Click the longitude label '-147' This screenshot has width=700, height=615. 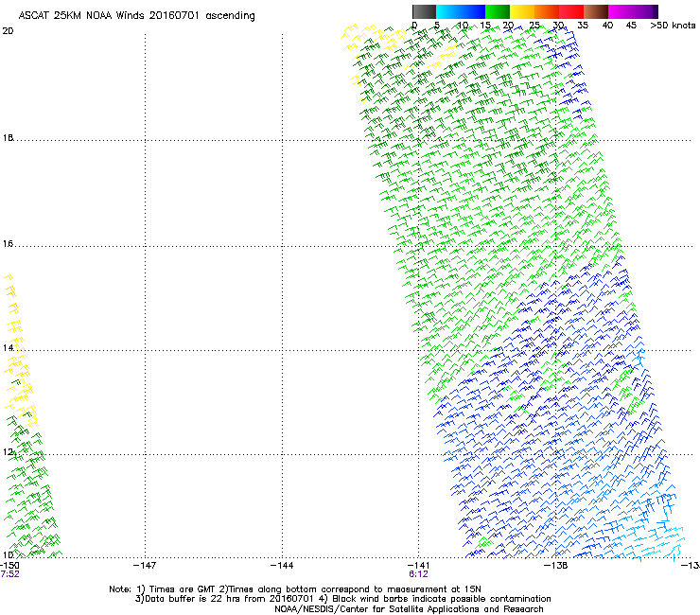pyautogui.click(x=145, y=566)
